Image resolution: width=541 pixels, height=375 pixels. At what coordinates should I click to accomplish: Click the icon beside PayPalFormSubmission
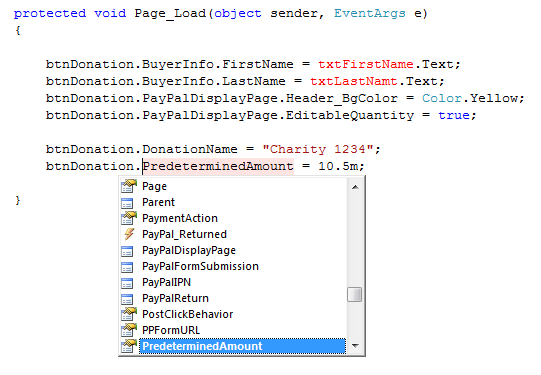(127, 267)
